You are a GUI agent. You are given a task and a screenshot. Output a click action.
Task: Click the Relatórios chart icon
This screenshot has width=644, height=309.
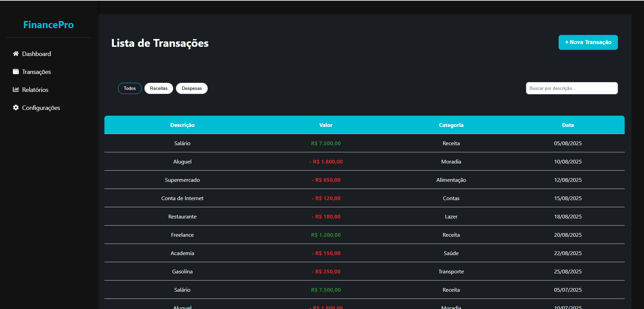pyautogui.click(x=16, y=90)
